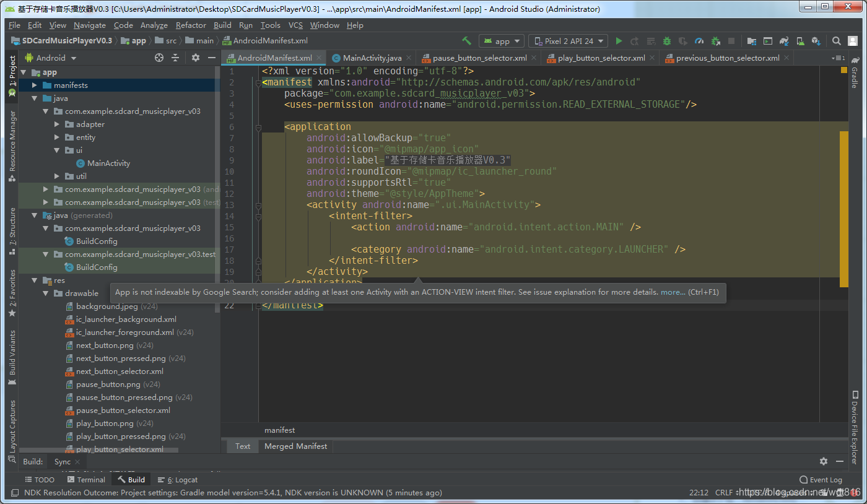Open the Event Log tool window
The height and width of the screenshot is (504, 867).
[821, 479]
